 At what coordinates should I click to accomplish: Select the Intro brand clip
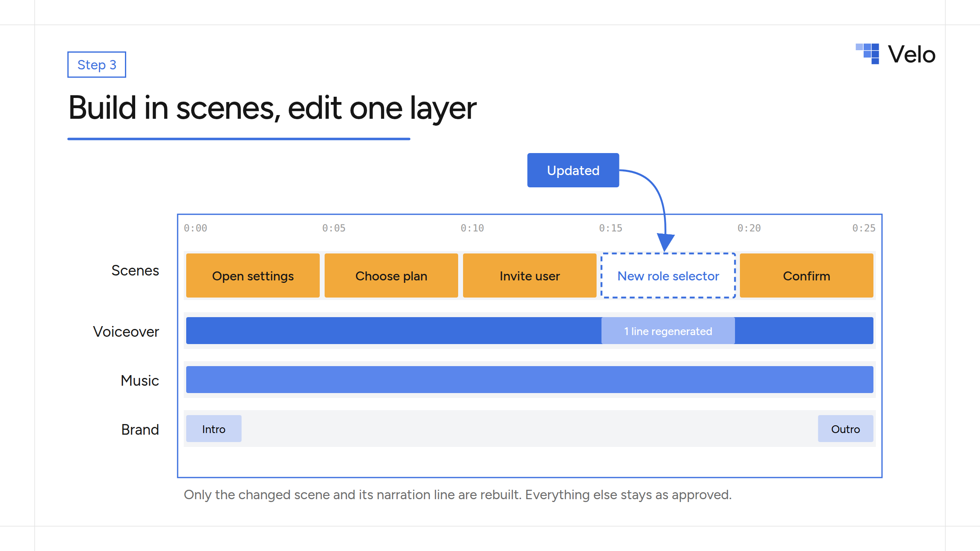214,429
